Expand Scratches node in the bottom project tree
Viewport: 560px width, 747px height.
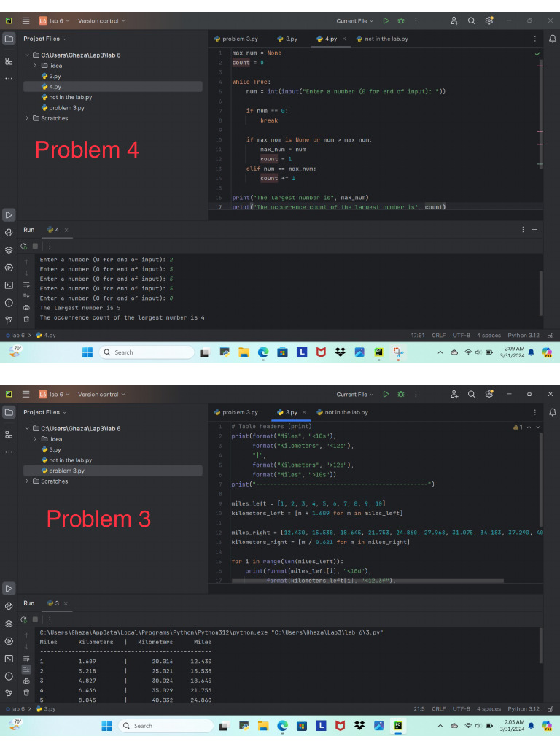(x=28, y=481)
